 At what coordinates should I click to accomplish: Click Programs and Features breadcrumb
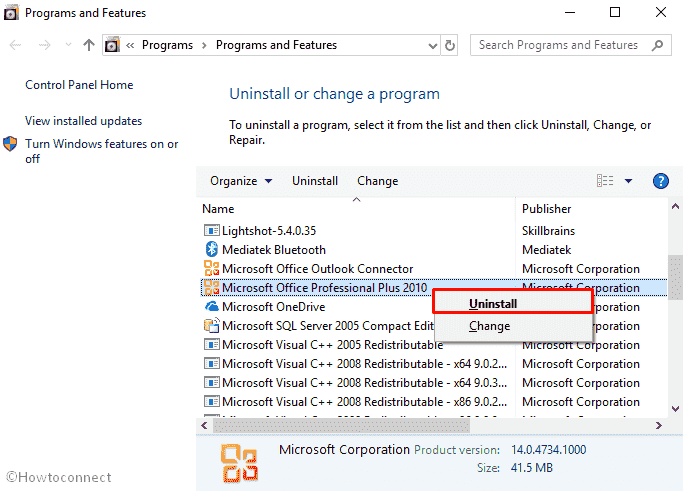[276, 45]
